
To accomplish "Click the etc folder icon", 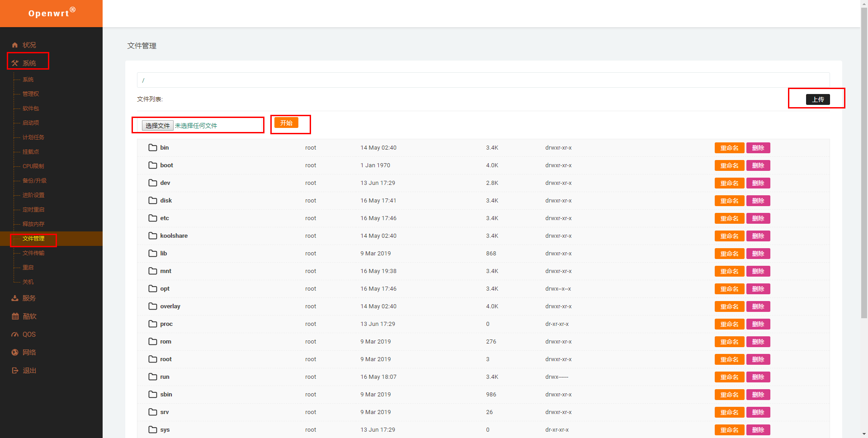I will point(153,218).
